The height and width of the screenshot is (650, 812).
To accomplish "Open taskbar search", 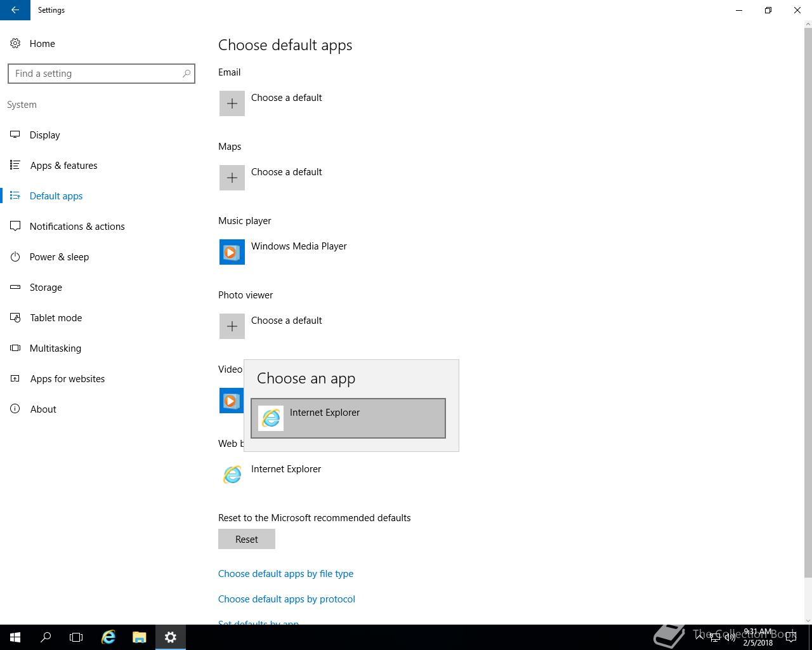I will pos(46,637).
